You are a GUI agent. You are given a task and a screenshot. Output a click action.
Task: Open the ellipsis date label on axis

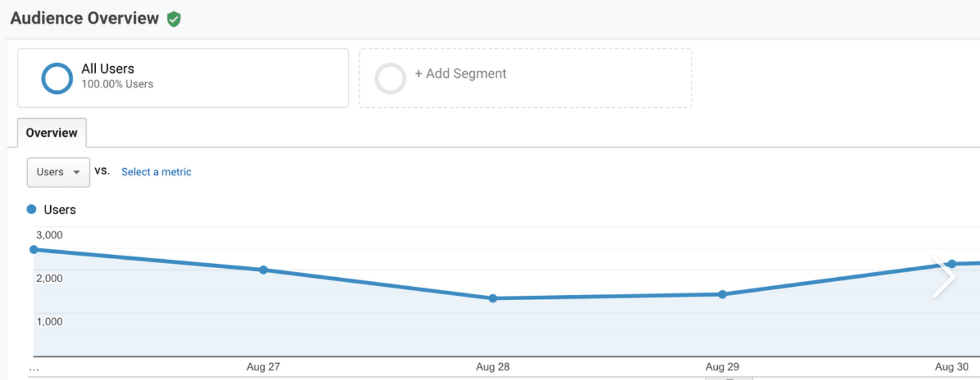click(x=34, y=367)
